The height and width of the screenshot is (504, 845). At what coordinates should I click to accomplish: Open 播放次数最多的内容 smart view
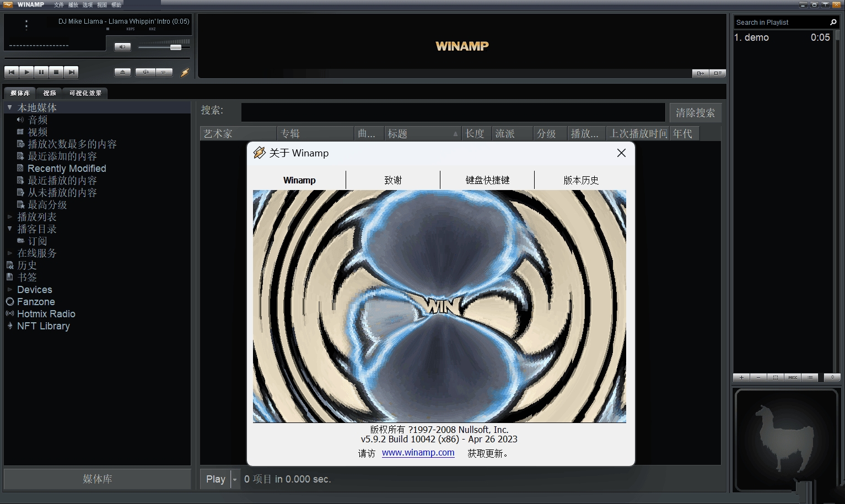click(x=72, y=144)
